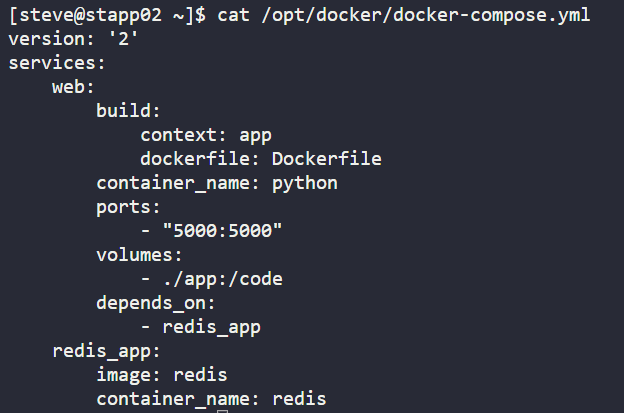
Task: Click the /opt/docker/docker-compose.yml file path
Action: coord(426,16)
